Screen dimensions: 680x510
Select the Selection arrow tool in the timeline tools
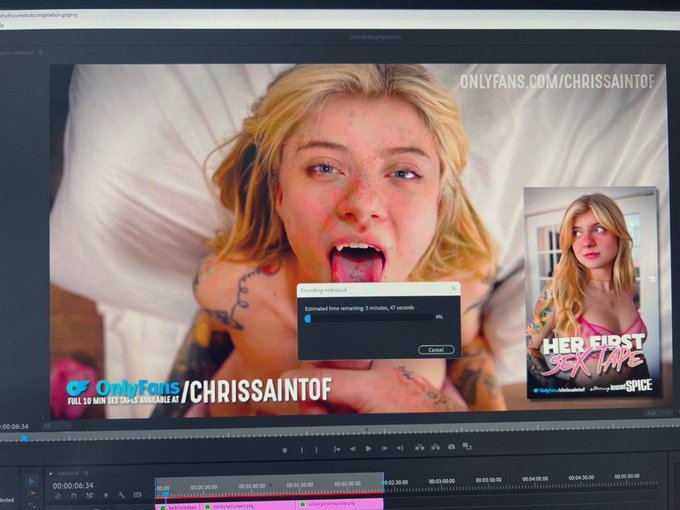[31, 481]
